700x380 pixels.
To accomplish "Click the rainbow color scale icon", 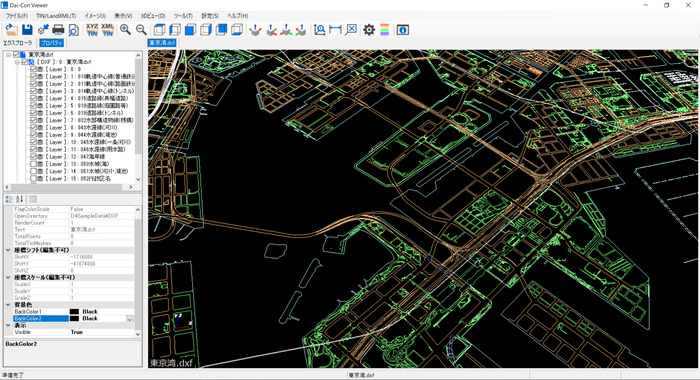I will tap(384, 30).
